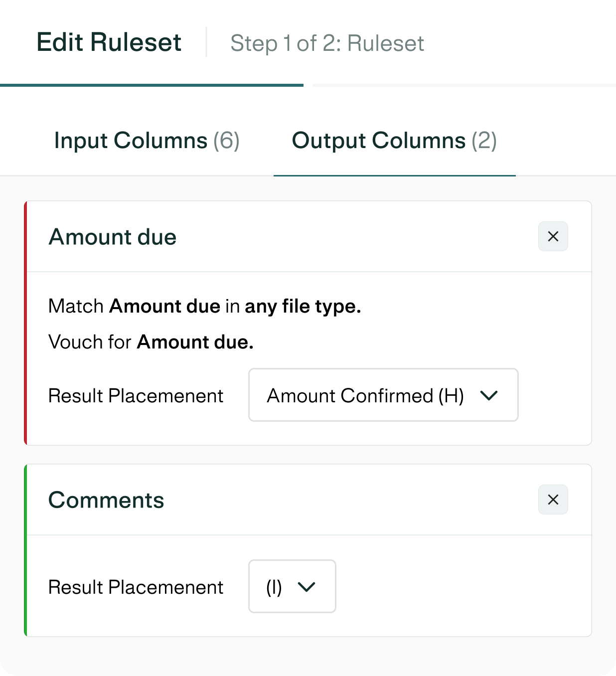Screen dimensions: 616x676
Task: Click the step progress bar
Action: pyautogui.click(x=308, y=85)
